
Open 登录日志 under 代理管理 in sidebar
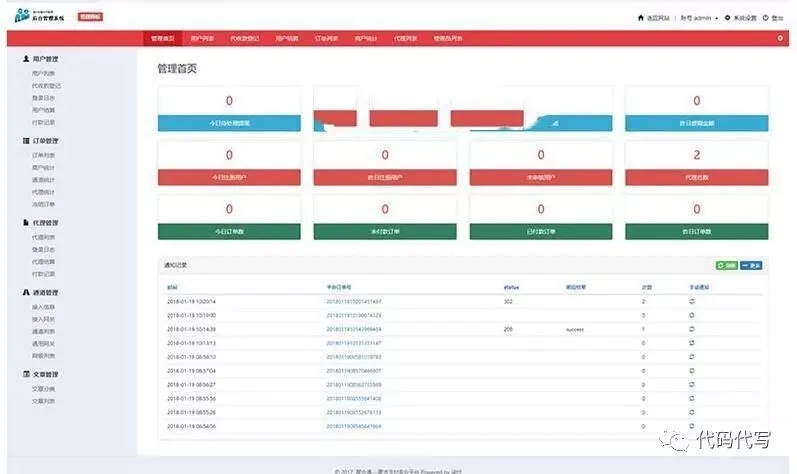pyautogui.click(x=43, y=249)
